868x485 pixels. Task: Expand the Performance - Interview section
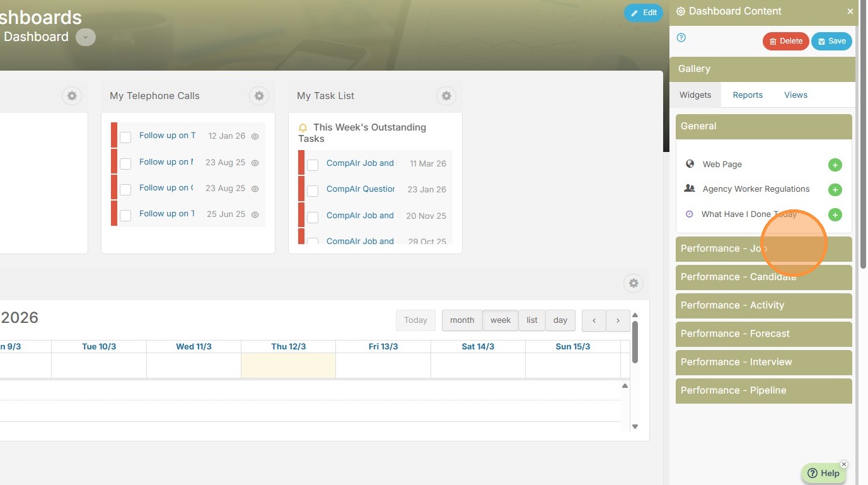pyautogui.click(x=763, y=362)
